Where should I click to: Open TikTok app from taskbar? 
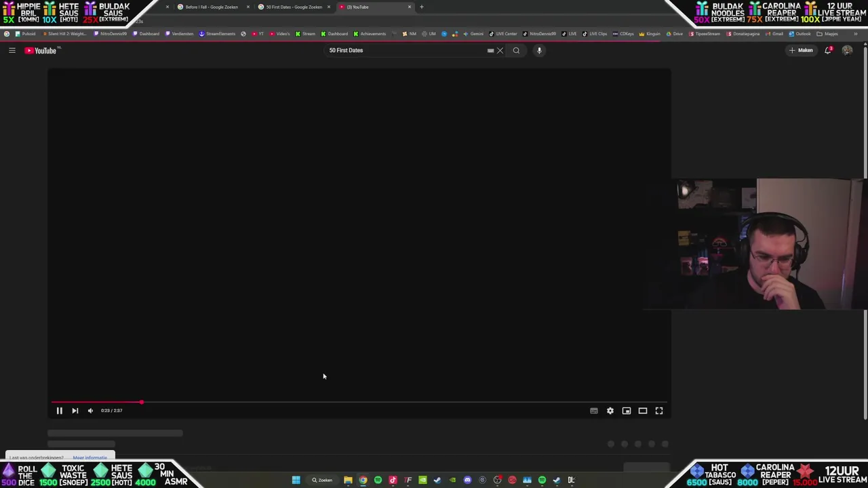[x=393, y=480]
